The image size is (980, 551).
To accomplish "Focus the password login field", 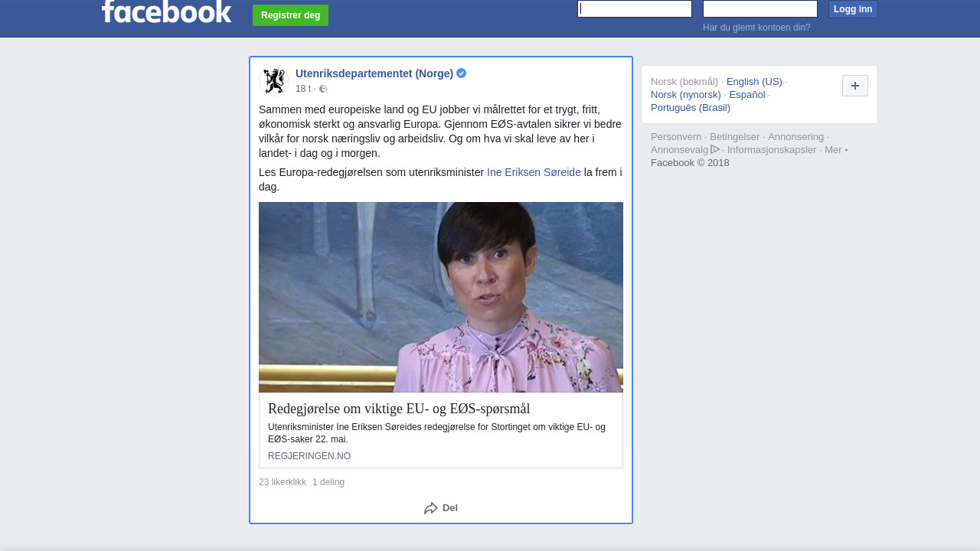I will [x=760, y=8].
